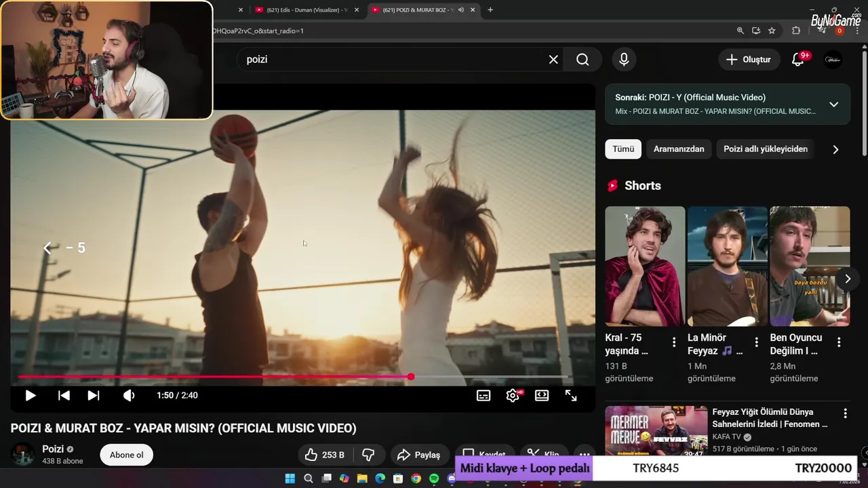Screen dimensions: 868x488
Task: Switch the player to theater mode
Action: point(542,395)
